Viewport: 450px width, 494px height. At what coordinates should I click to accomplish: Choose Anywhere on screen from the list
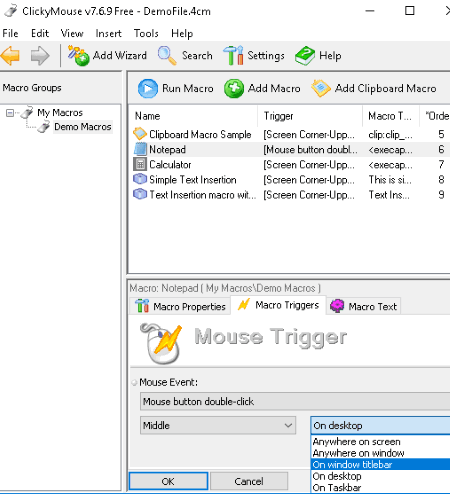380,442
